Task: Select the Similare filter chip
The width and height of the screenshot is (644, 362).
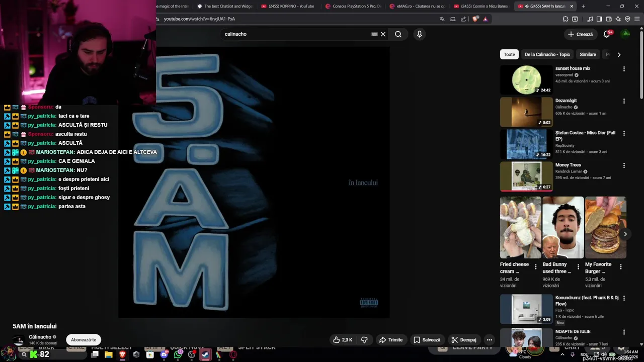Action: [x=588, y=54]
